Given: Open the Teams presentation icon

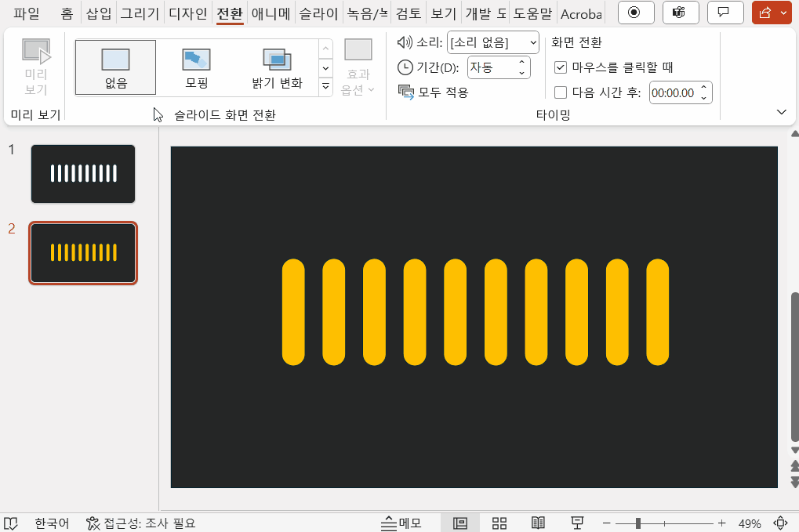Looking at the screenshot, I should point(681,13).
